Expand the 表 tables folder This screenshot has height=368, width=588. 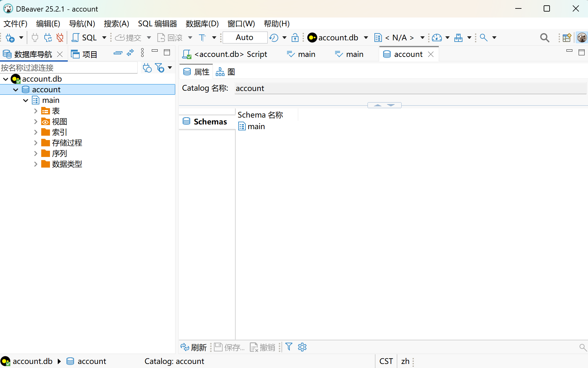tap(36, 111)
